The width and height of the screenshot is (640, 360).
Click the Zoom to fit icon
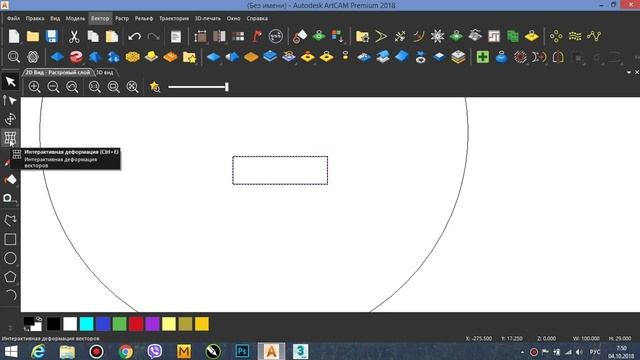click(x=132, y=87)
